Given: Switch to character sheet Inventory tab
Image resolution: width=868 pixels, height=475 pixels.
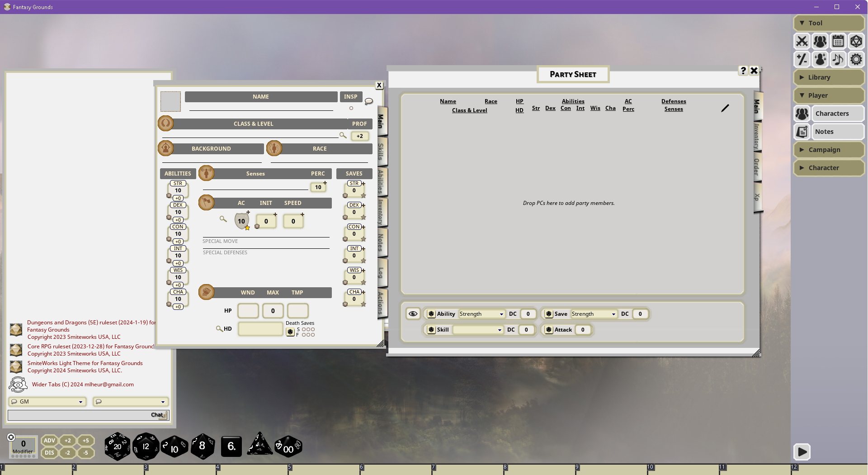Looking at the screenshot, I should (x=381, y=211).
